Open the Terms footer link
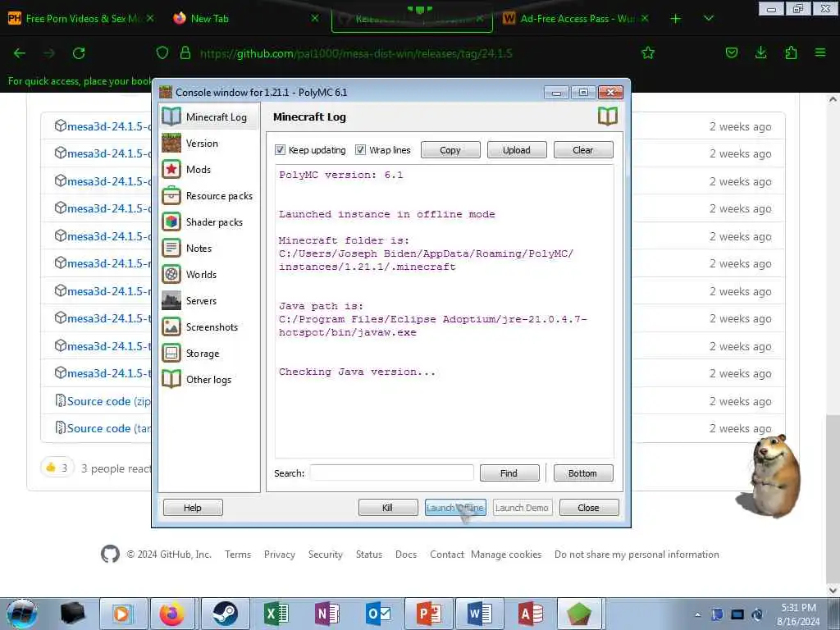The width and height of the screenshot is (840, 630). click(238, 555)
